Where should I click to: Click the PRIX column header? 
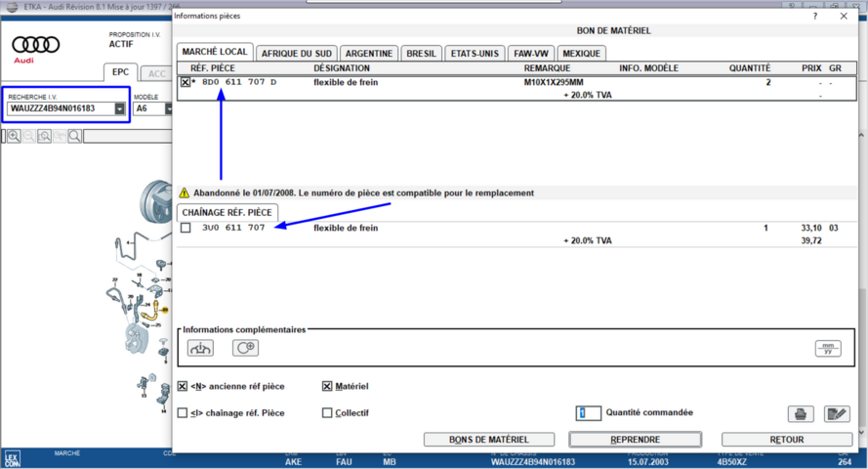point(811,68)
